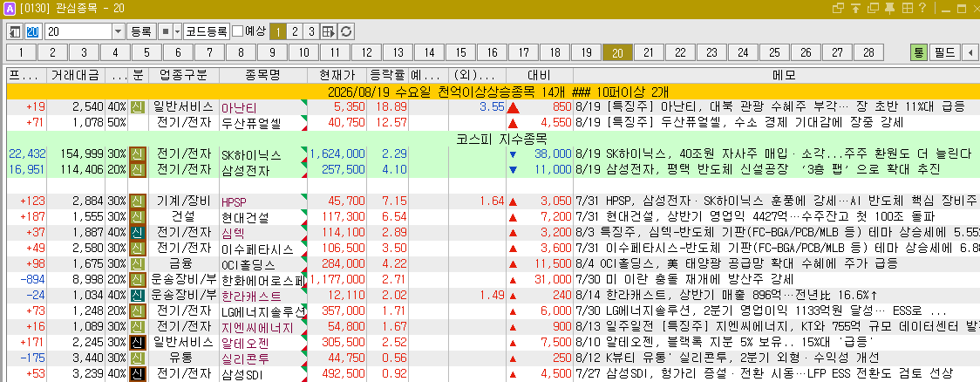Viewport: 980px width, 382px height.
Task: Click the yellow 천억이상상승종목 header row
Action: (492, 92)
